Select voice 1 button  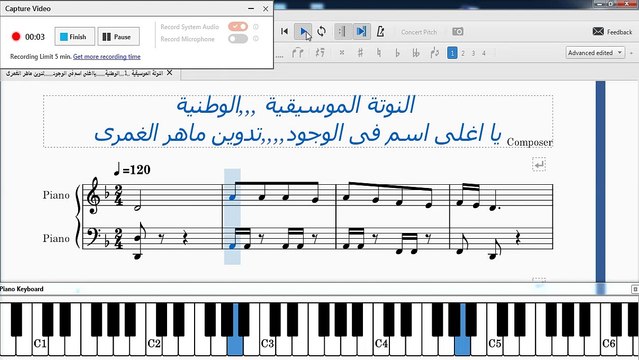click(452, 53)
